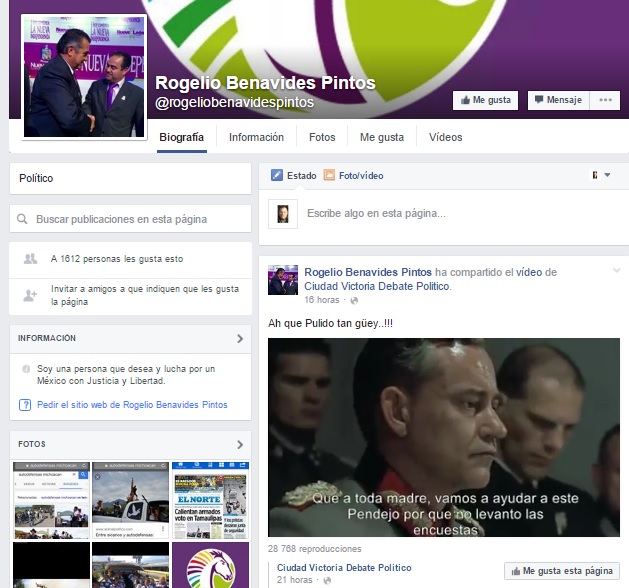
Task: Click the invite friends add-person icon
Action: click(30, 295)
